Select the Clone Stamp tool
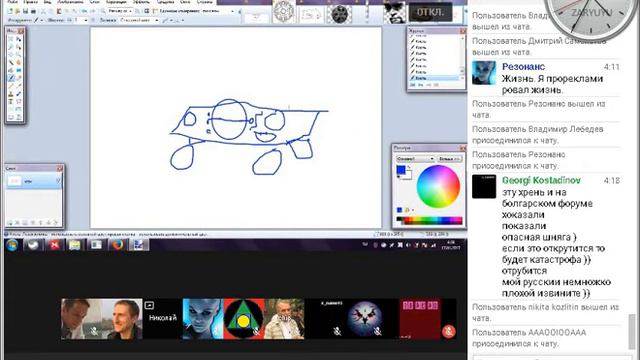Viewport: 640px width, 360px height. [11, 93]
